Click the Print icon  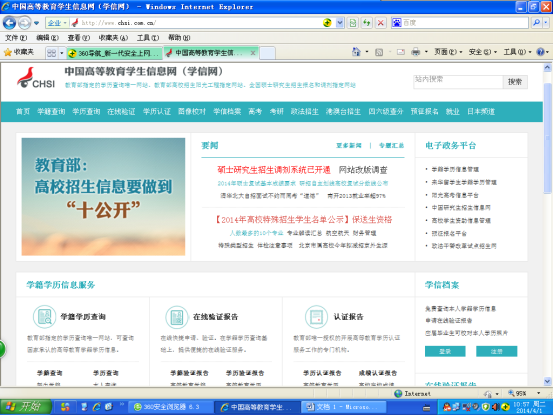coord(416,52)
